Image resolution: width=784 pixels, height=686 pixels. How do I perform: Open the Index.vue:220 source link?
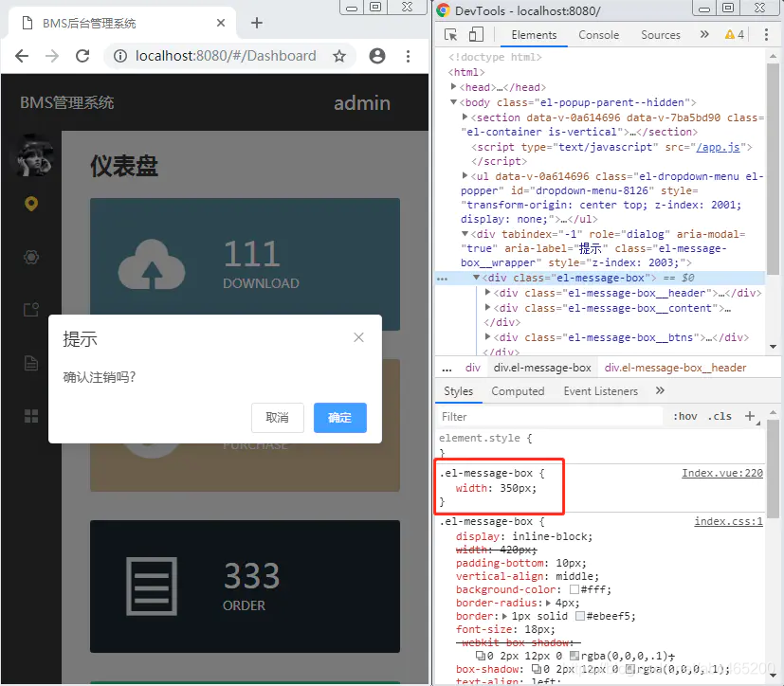click(x=722, y=473)
